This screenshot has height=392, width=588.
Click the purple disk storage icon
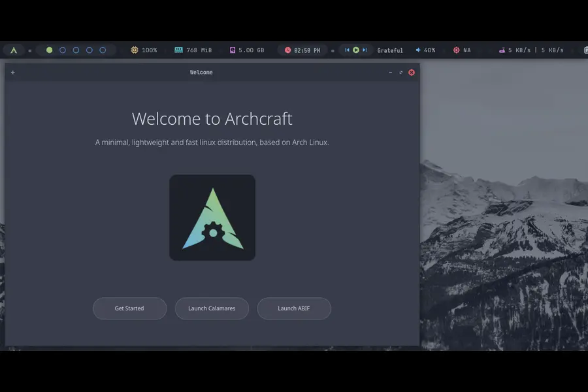[x=233, y=50]
